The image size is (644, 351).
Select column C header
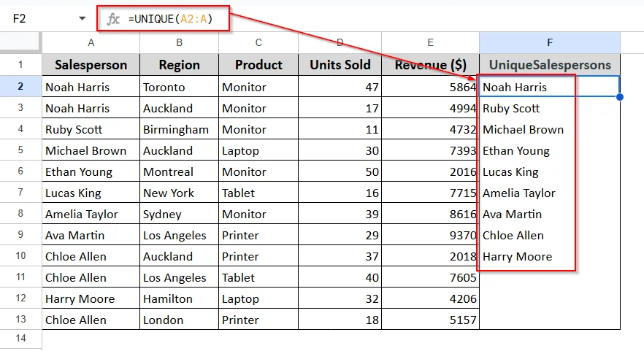point(258,43)
